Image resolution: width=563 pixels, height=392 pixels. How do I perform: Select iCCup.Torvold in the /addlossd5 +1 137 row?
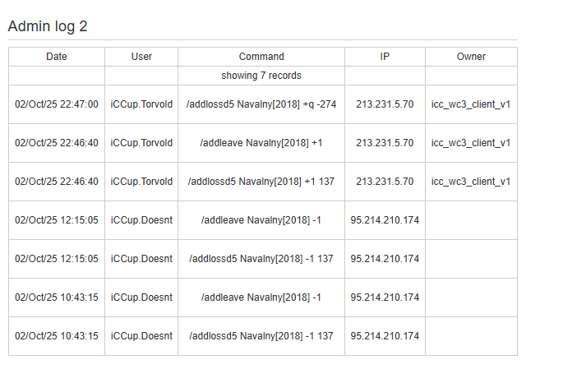[x=141, y=182]
